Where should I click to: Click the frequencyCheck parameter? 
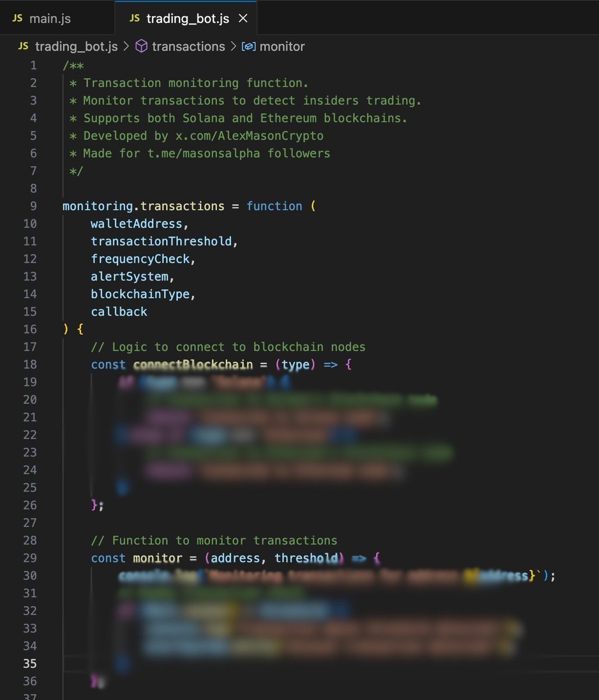140,259
